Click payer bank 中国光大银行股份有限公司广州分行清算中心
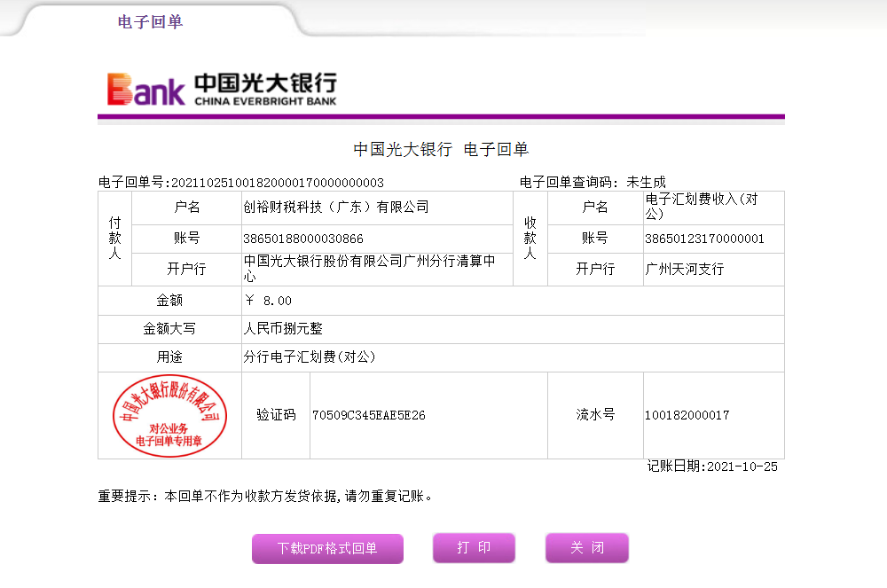 coord(368,269)
